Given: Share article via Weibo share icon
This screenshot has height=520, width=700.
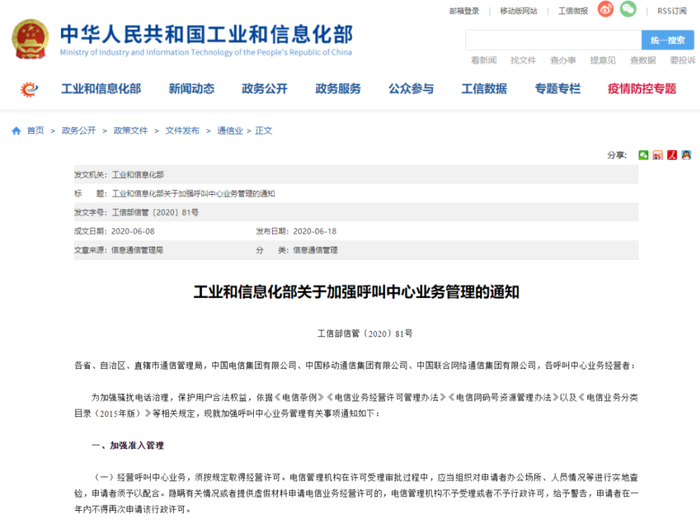Looking at the screenshot, I should pos(658,155).
